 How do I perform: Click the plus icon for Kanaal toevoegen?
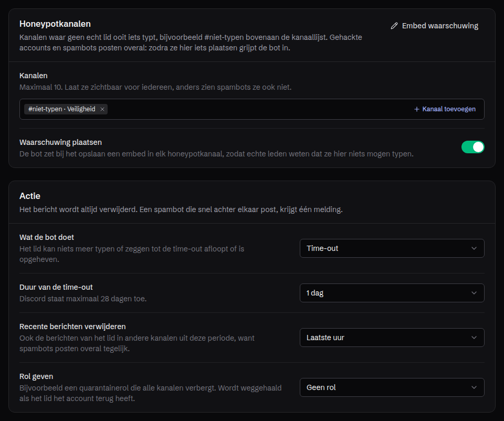click(x=416, y=109)
